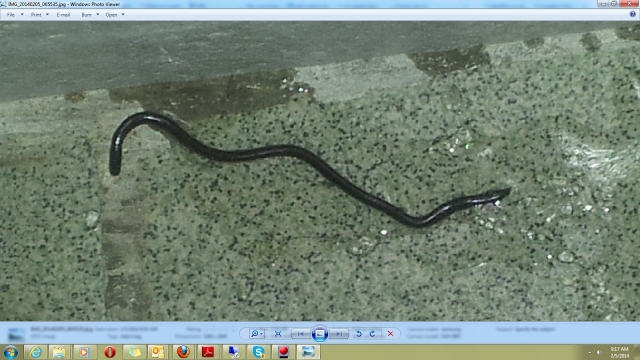Rotate the photo clockwise
Viewport: 640px width, 360px height.
pos(372,334)
